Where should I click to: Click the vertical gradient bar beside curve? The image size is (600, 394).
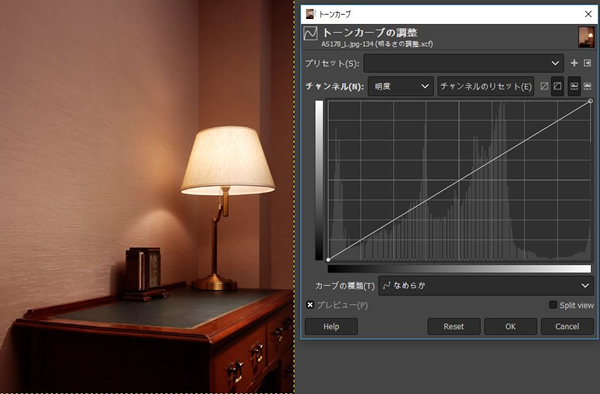(x=319, y=180)
